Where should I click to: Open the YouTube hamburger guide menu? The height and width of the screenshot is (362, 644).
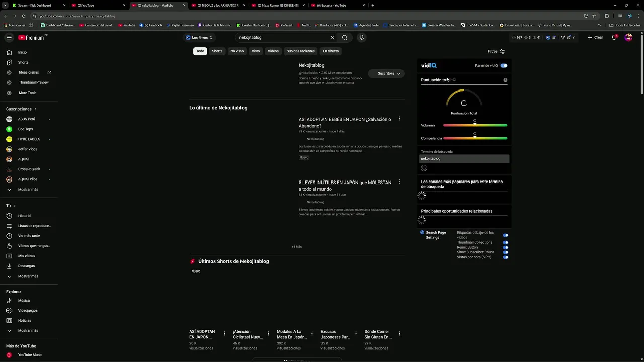pos(9,37)
